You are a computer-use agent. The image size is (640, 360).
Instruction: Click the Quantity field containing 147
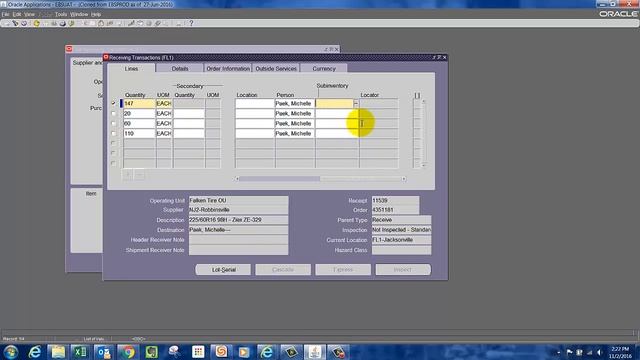coord(139,104)
